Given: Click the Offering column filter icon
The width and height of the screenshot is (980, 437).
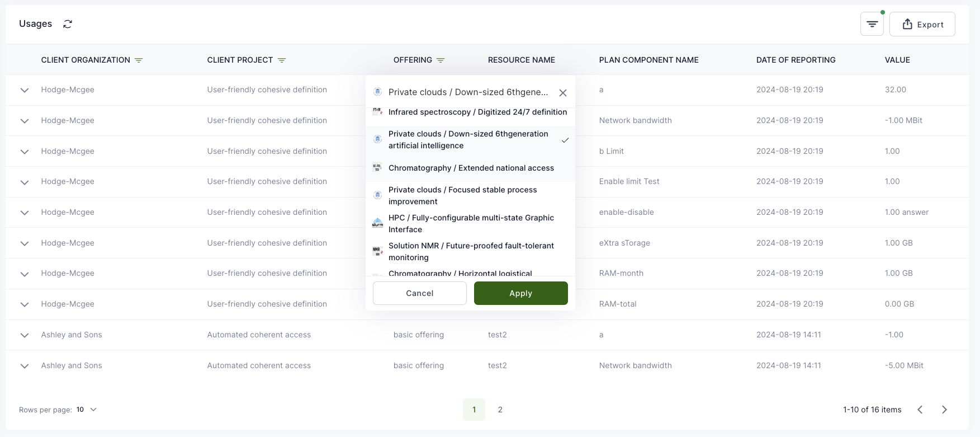Looking at the screenshot, I should point(441,60).
